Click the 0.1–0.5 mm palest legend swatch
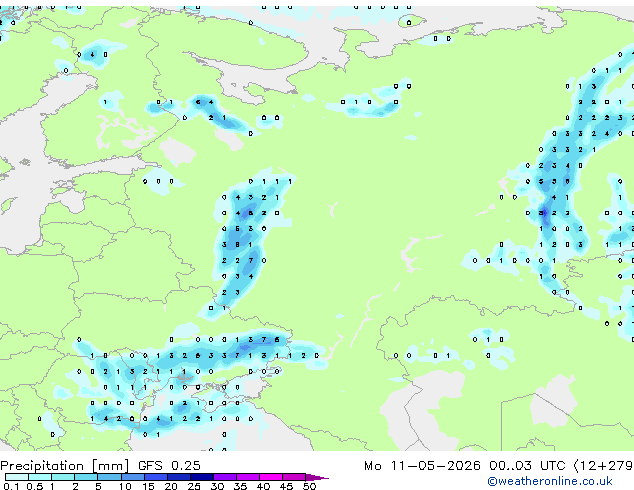Screen dimensions: 634x490 pyautogui.click(x=17, y=477)
